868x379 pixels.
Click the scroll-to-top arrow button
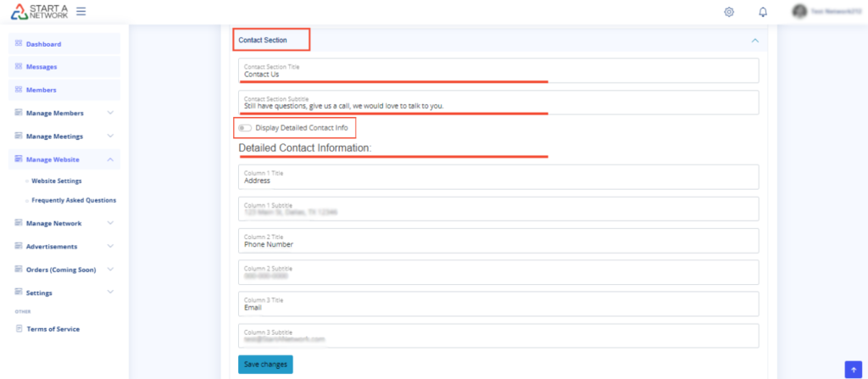coord(853,368)
